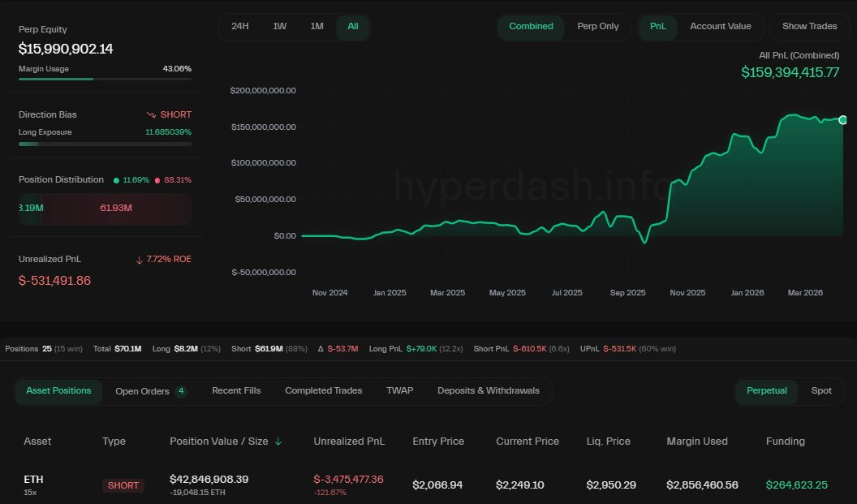
Task: Click the Margin Usage progress bar
Action: [x=104, y=80]
